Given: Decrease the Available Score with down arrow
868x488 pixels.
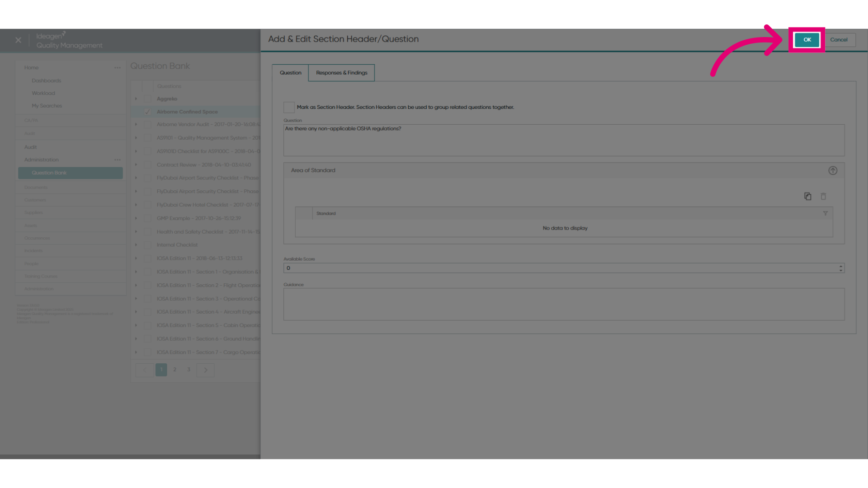Looking at the screenshot, I should 841,270.
